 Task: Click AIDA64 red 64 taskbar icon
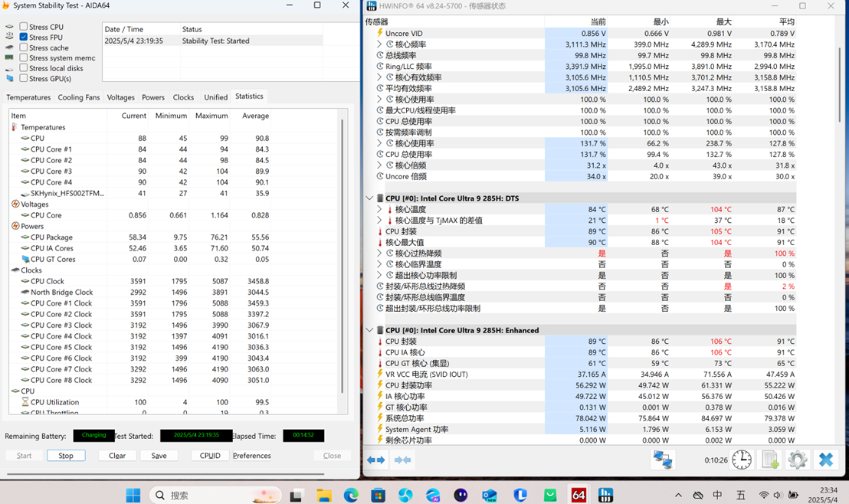pos(579,495)
